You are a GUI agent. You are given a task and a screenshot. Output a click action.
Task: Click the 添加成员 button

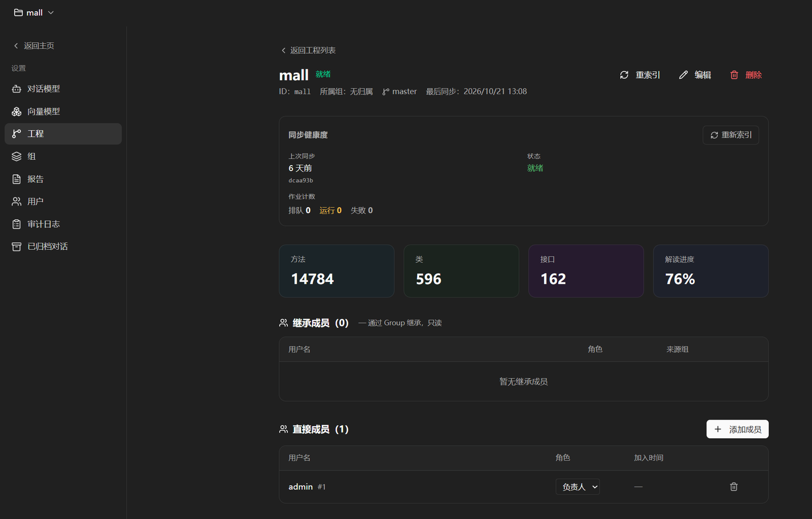(x=737, y=429)
